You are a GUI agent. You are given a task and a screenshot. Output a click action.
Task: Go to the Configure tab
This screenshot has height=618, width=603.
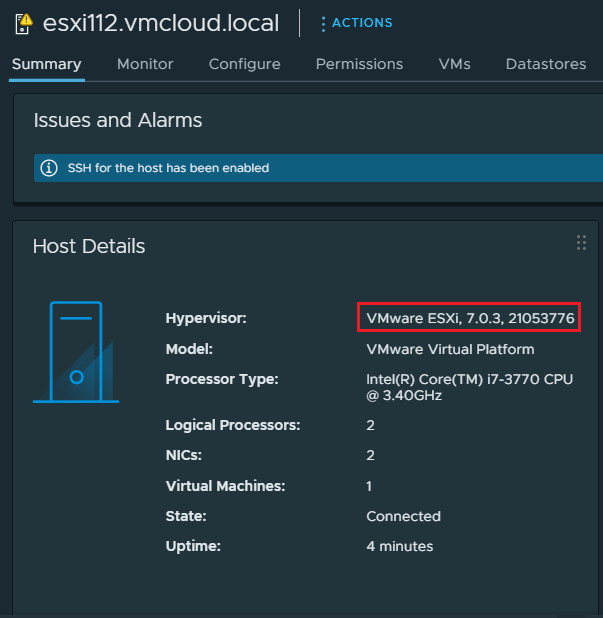(244, 64)
